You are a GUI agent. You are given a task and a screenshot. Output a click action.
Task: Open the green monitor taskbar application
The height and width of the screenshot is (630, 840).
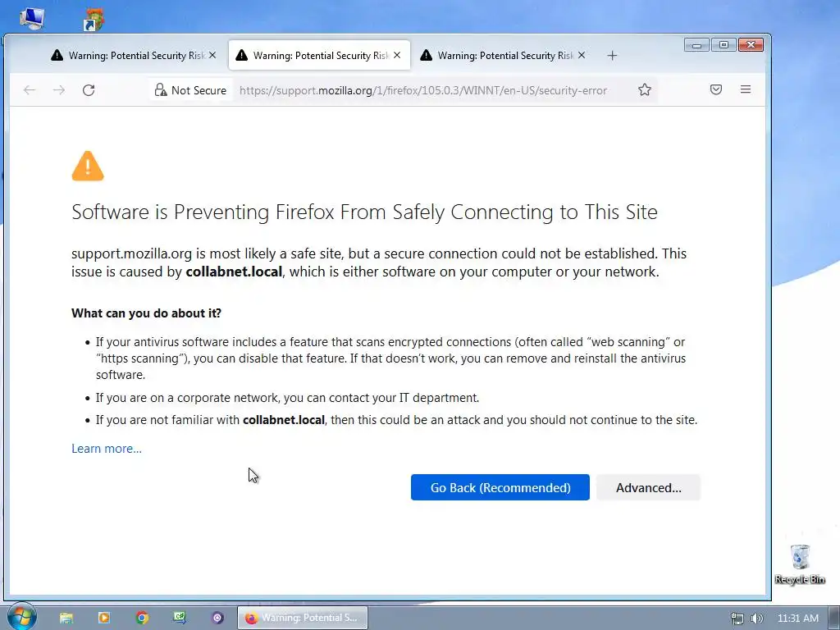(x=180, y=618)
